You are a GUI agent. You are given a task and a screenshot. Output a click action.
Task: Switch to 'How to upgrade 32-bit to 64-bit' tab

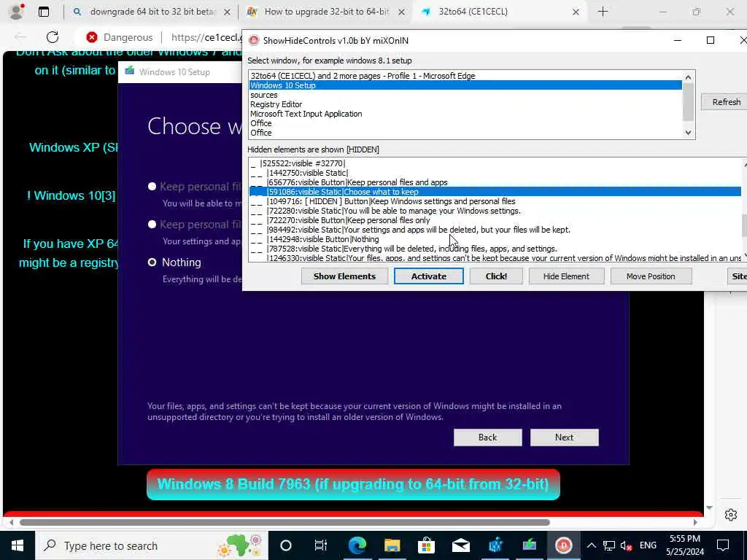tap(325, 12)
